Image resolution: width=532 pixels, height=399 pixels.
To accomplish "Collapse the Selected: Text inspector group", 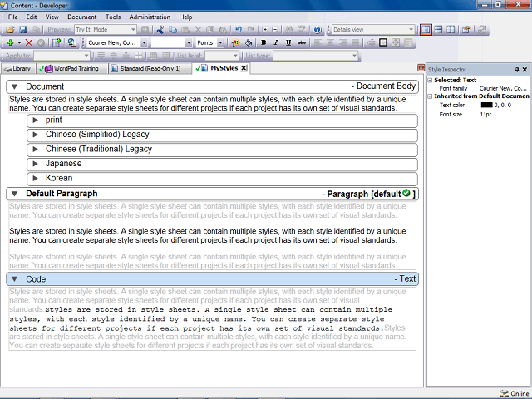I will [430, 81].
